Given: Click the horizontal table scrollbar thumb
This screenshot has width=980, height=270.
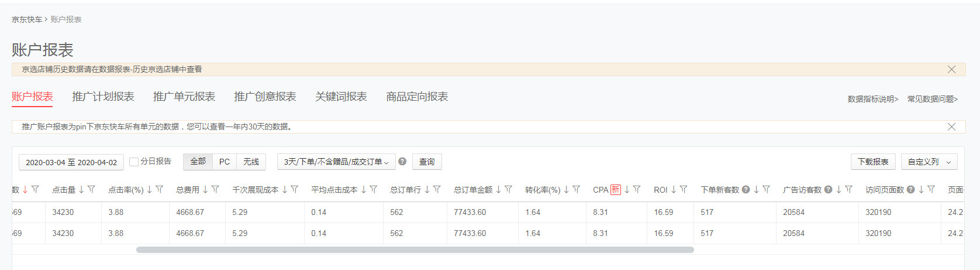Looking at the screenshot, I should (x=415, y=250).
